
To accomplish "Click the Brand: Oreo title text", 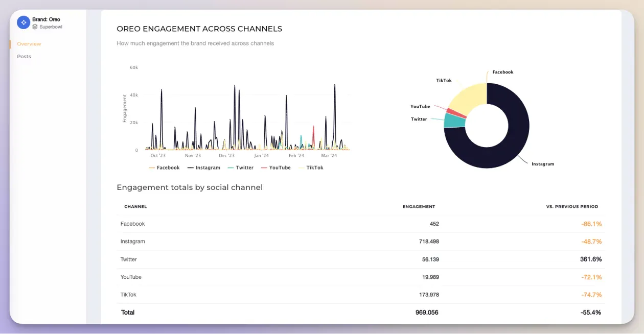I will tap(46, 19).
